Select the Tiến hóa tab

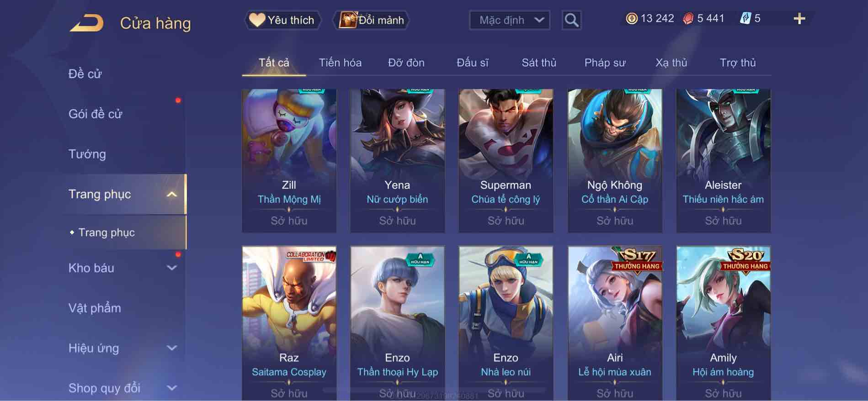coord(340,63)
